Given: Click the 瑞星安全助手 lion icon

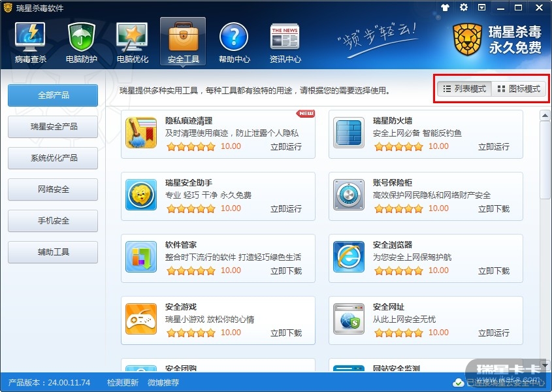Looking at the screenshot, I should [x=141, y=195].
